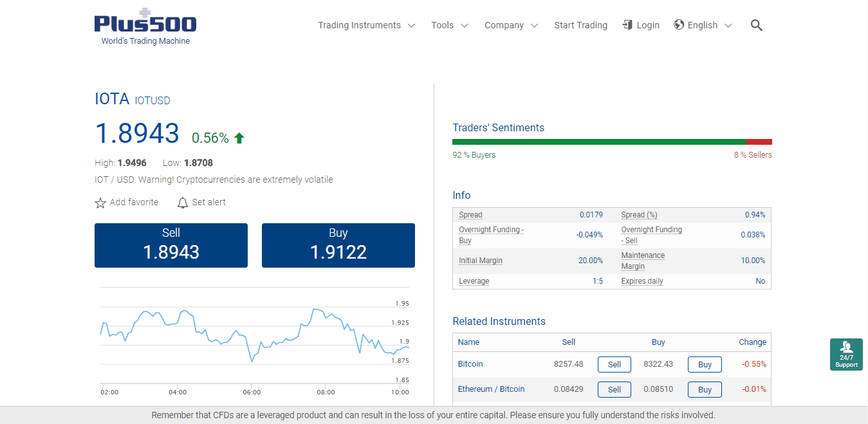Click the Traders' Sentiments heading
Viewport: 868px width, 424px height.
[498, 127]
